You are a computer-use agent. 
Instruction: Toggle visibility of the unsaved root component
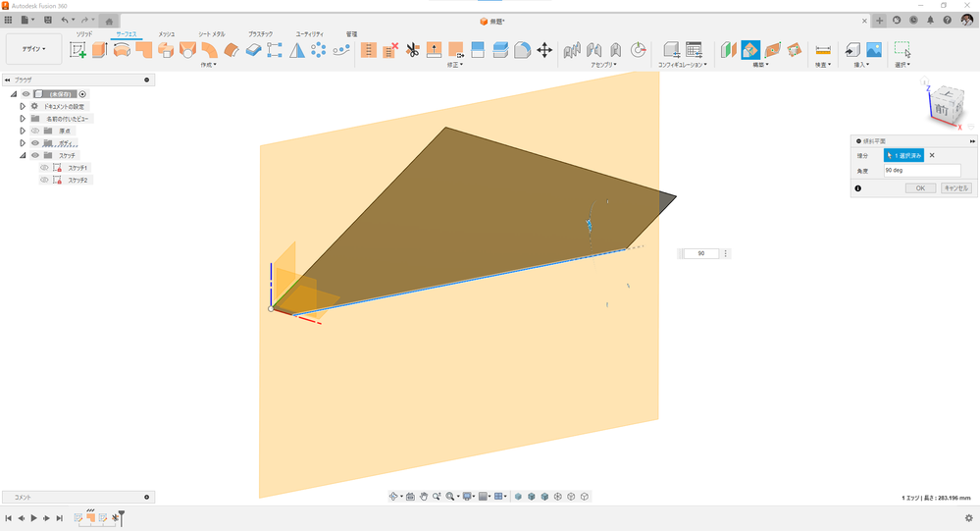tap(26, 94)
